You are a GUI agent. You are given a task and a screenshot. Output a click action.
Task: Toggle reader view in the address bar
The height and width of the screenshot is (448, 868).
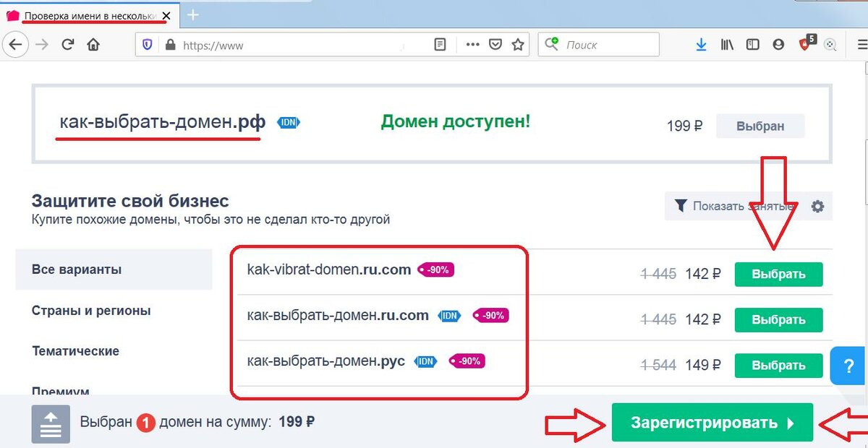[440, 45]
